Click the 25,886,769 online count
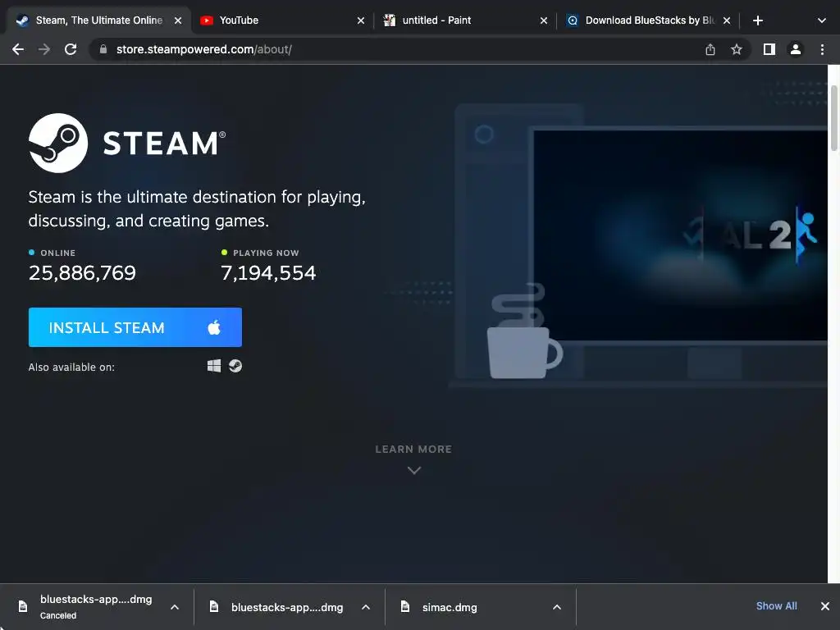The height and width of the screenshot is (630, 840). click(82, 272)
